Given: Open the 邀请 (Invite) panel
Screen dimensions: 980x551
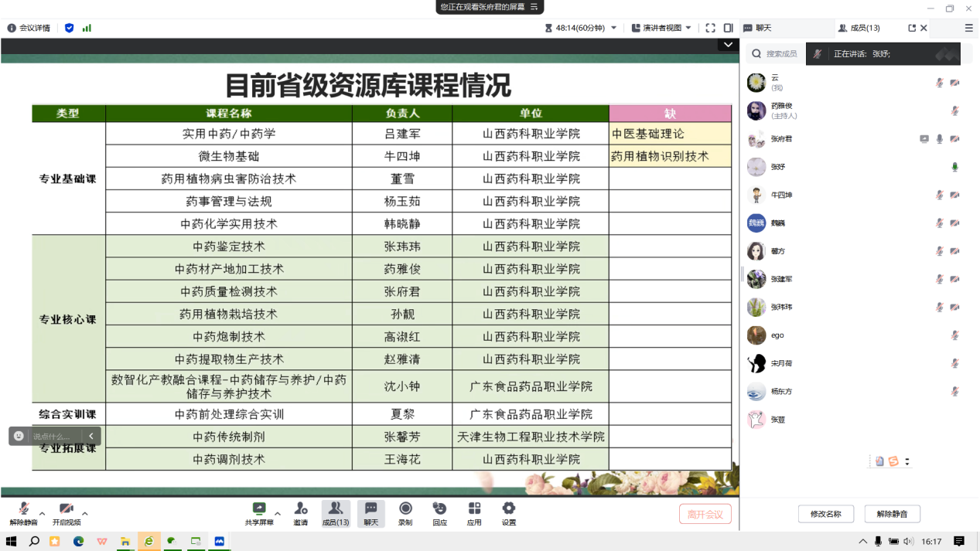Looking at the screenshot, I should [x=300, y=512].
